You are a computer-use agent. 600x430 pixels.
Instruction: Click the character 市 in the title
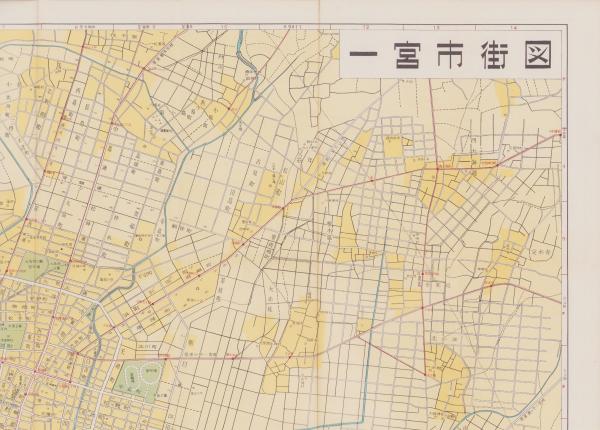click(449, 53)
